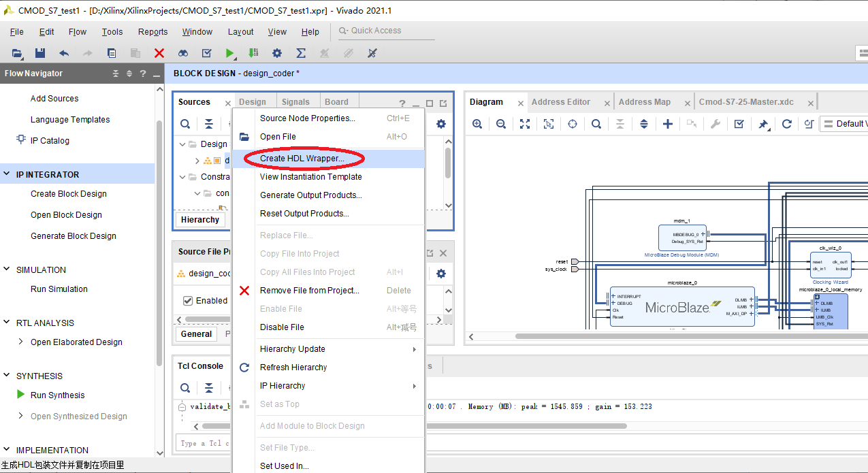Click the Add IP plus icon
The height and width of the screenshot is (473, 868).
coord(668,124)
